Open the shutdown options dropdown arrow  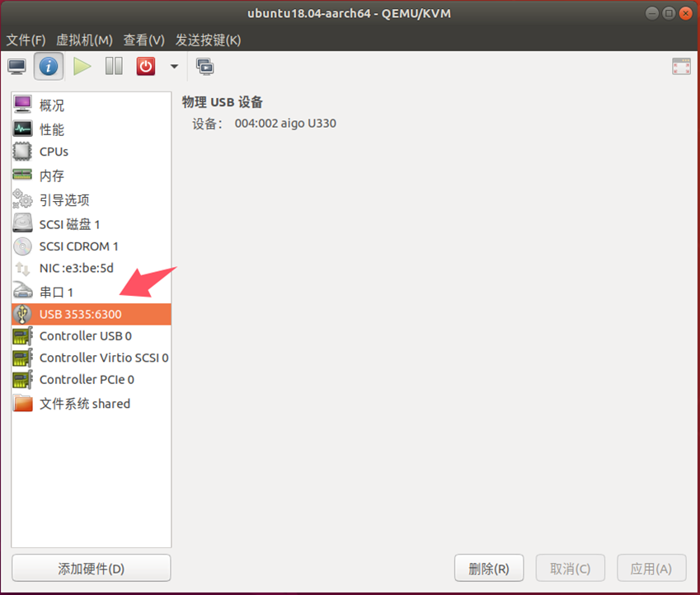tap(174, 67)
